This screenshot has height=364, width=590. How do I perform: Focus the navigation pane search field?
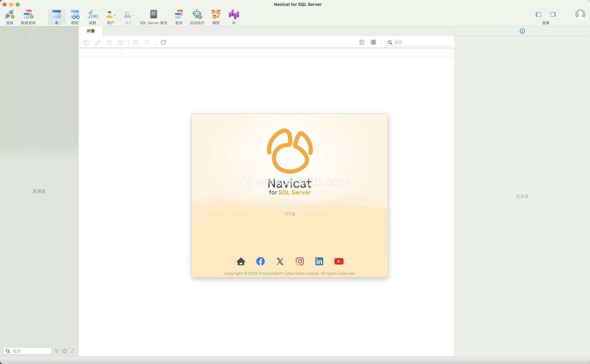27,351
